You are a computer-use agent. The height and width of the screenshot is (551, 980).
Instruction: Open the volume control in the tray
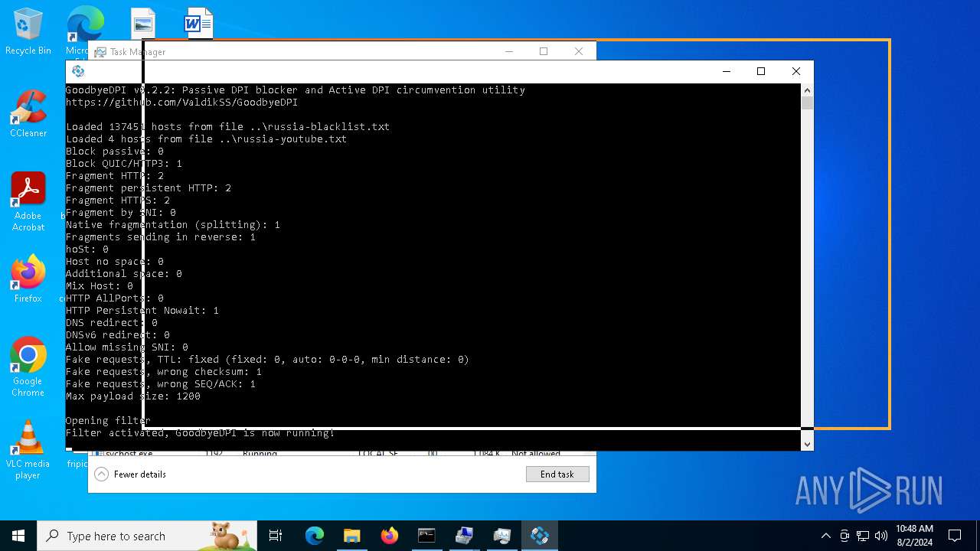coord(881,536)
